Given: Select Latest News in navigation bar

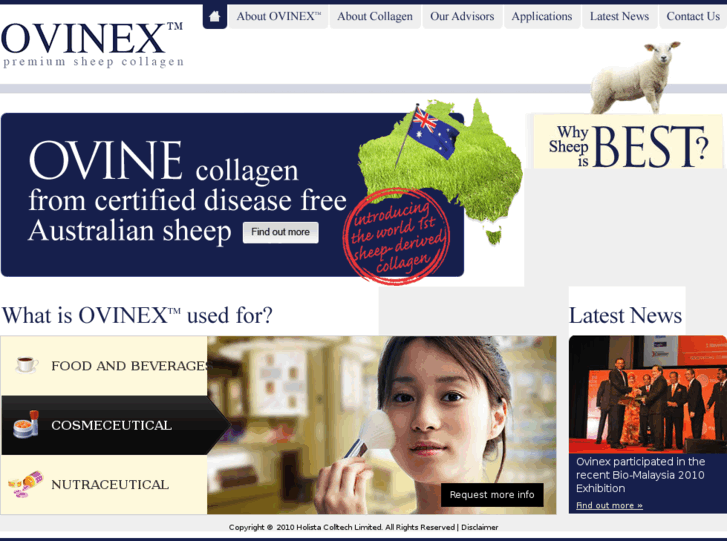Looking at the screenshot, I should pos(619,17).
